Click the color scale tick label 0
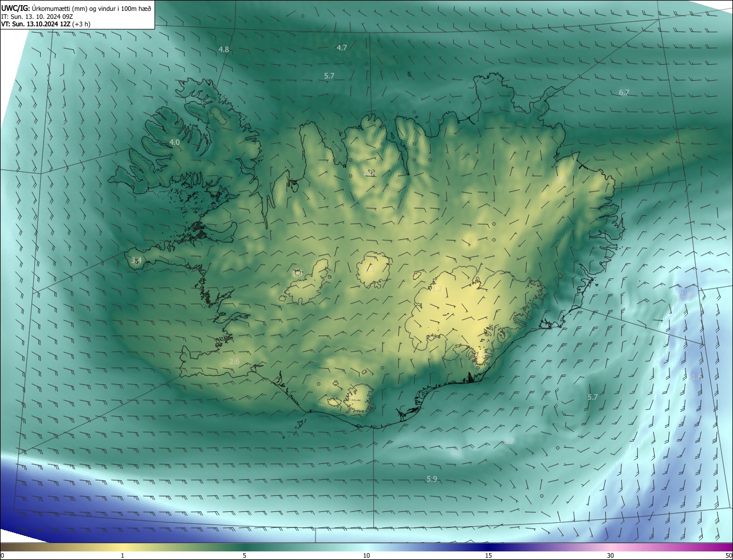Screen dimensions: 733x560 2,555
